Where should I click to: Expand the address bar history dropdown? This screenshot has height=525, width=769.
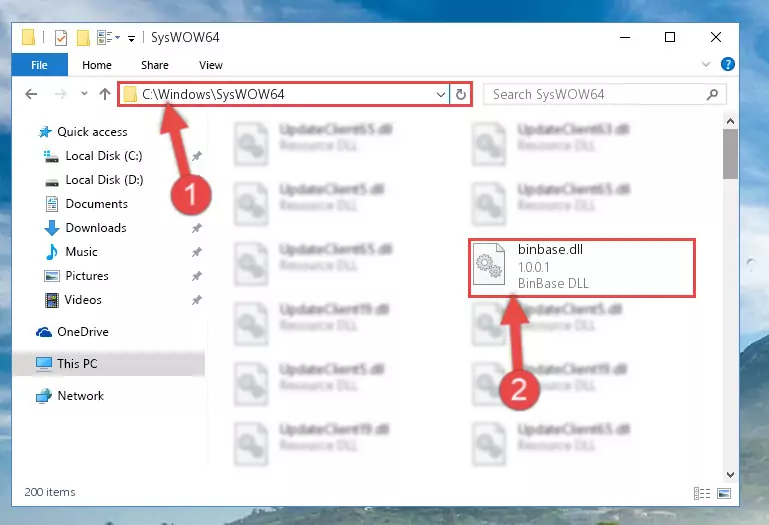click(x=440, y=94)
